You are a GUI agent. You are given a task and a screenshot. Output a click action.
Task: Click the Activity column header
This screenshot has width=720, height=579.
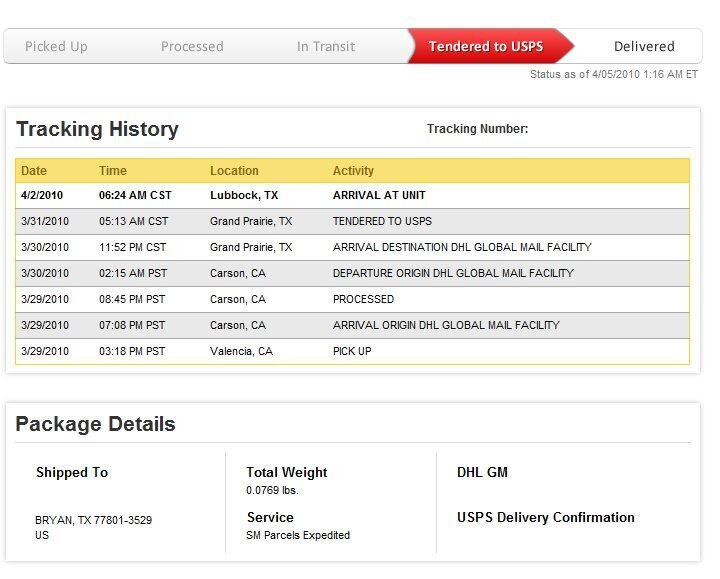tap(353, 171)
